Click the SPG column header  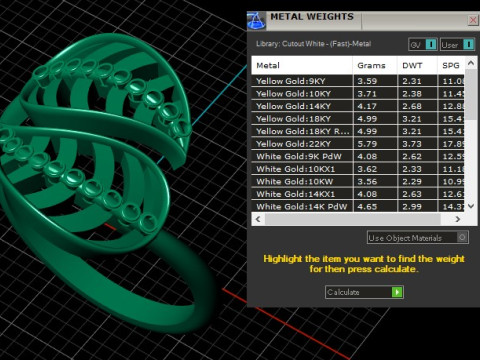click(x=451, y=65)
